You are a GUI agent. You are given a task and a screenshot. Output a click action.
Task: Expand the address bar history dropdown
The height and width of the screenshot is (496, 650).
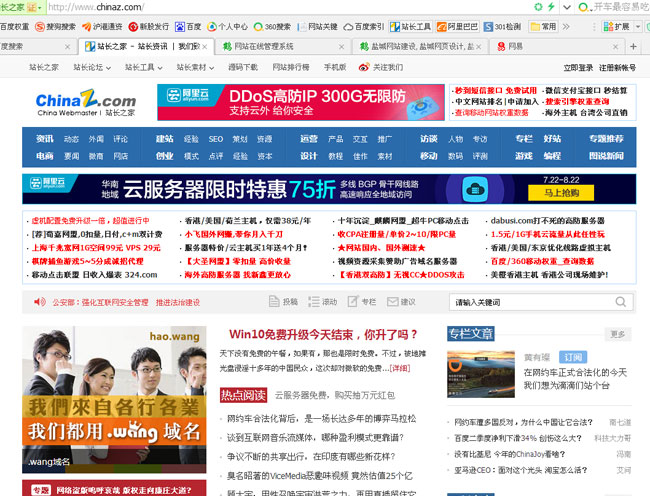coord(567,7)
